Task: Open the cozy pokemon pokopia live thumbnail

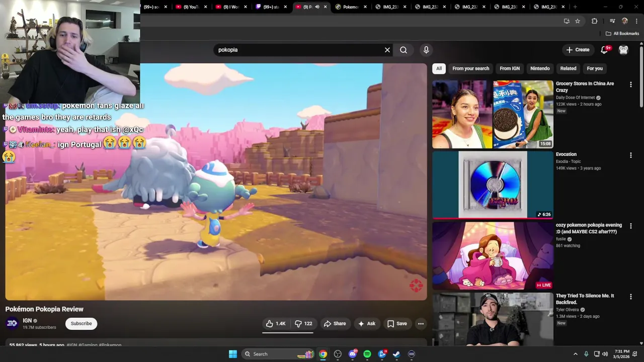Action: (x=493, y=256)
